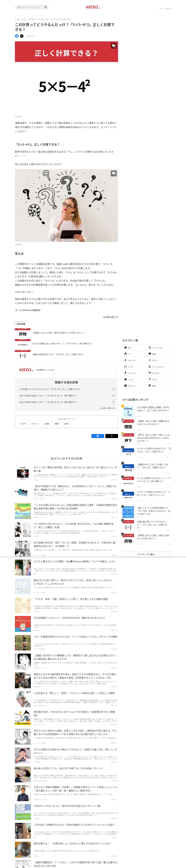Open ranking 10 thumbnail 供物

pyautogui.click(x=128, y=539)
